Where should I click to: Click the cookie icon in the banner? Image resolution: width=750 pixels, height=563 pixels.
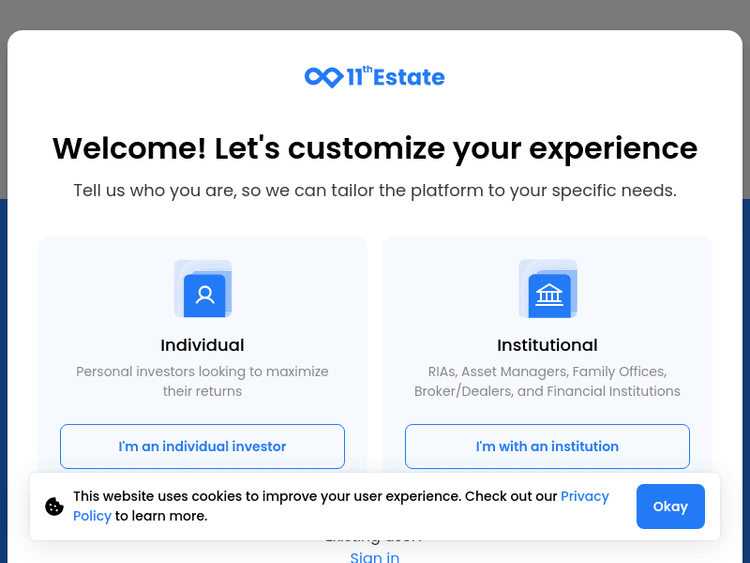tap(55, 506)
